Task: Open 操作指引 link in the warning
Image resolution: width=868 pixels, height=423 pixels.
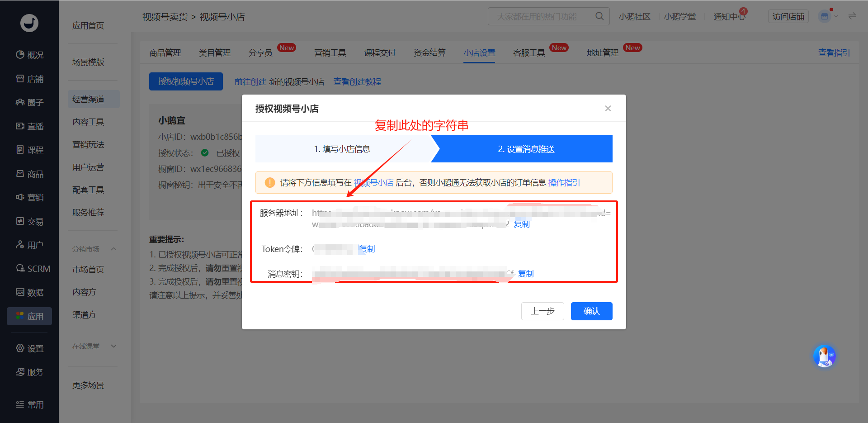Action: (564, 182)
